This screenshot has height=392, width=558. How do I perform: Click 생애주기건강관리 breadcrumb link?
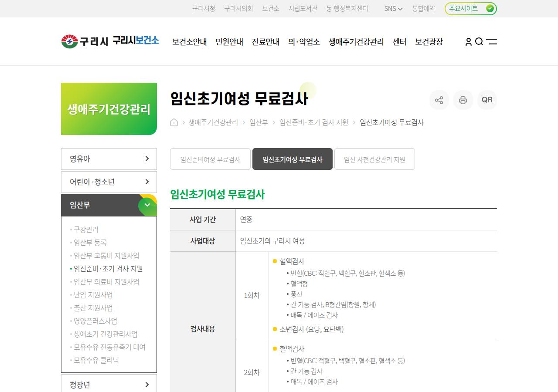213,122
